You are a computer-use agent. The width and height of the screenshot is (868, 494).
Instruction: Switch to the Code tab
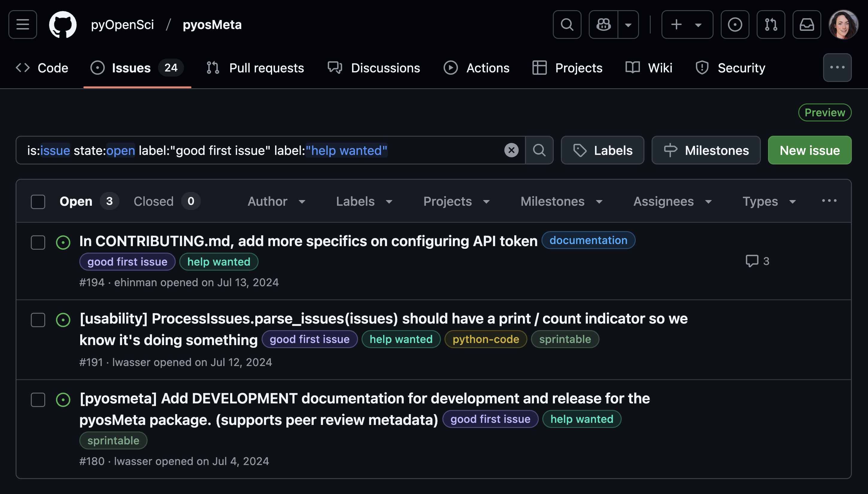tap(42, 68)
